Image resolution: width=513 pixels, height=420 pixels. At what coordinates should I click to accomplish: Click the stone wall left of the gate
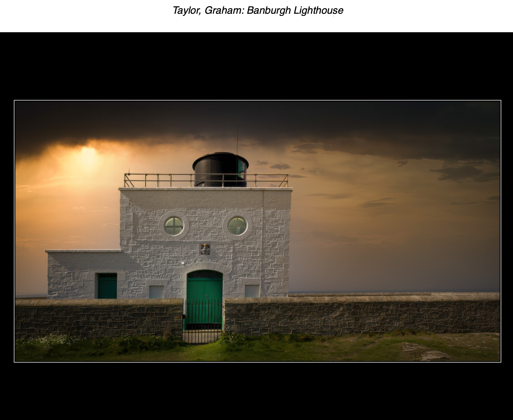pos(98,318)
